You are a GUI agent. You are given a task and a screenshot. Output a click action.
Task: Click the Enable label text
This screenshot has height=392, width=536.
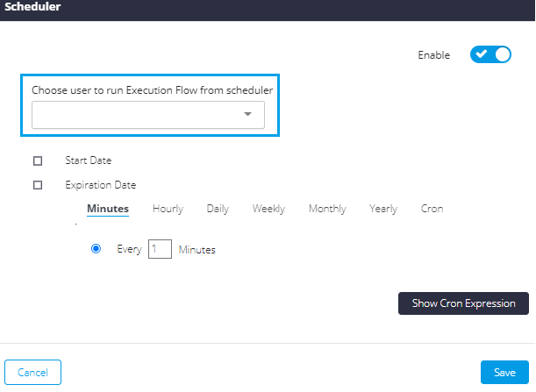click(433, 55)
